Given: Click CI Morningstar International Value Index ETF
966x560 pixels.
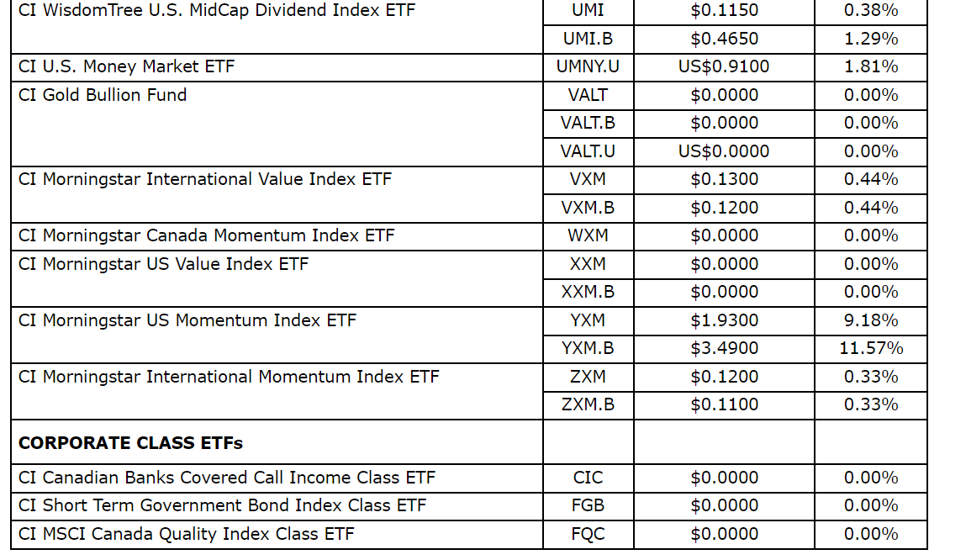Looking at the screenshot, I should pyautogui.click(x=205, y=179).
